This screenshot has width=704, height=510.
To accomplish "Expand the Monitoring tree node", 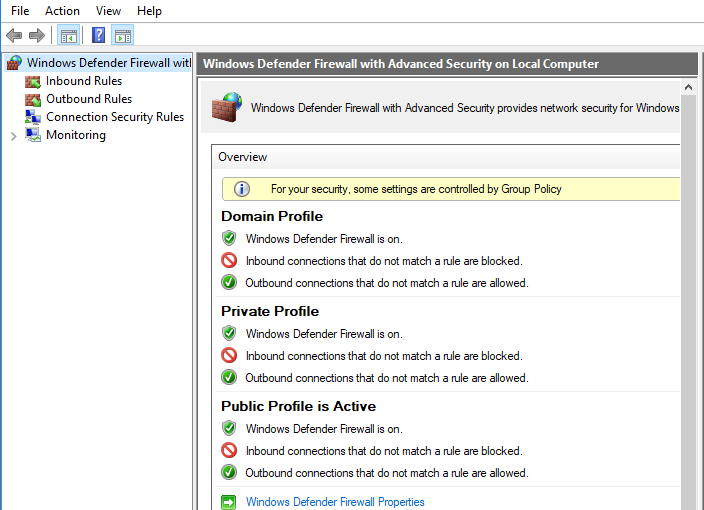I will (13, 136).
